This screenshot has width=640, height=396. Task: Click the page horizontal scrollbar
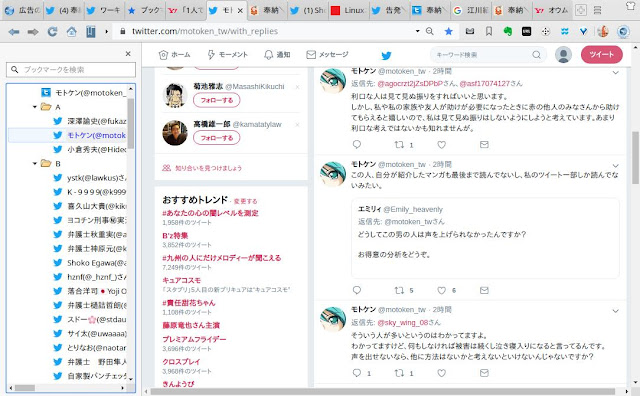coord(382,392)
